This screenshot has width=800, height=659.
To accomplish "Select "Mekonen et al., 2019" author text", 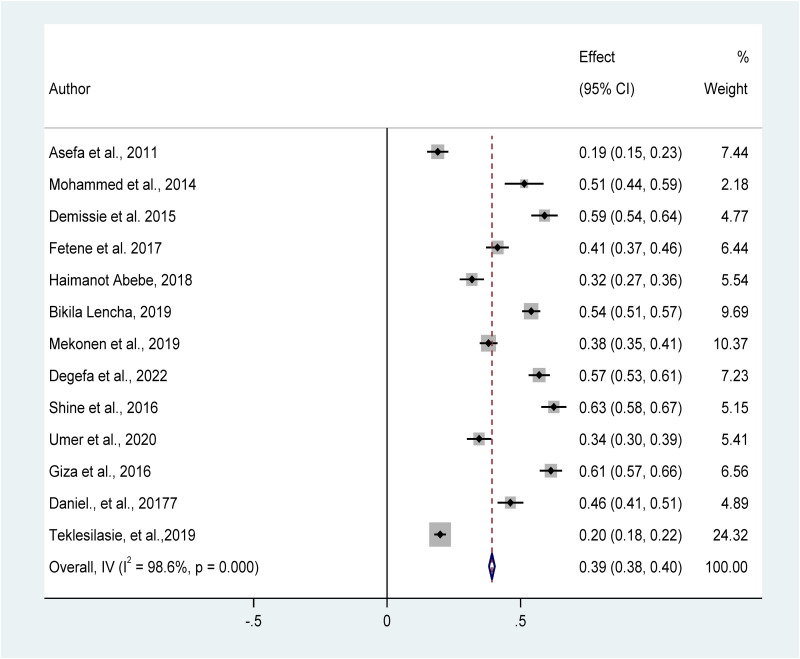I will click(114, 344).
